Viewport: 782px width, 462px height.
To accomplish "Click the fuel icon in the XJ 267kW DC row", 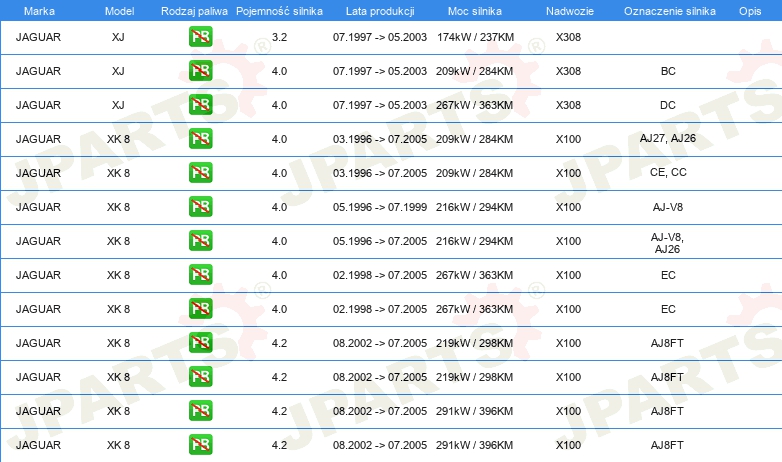I will pos(200,105).
